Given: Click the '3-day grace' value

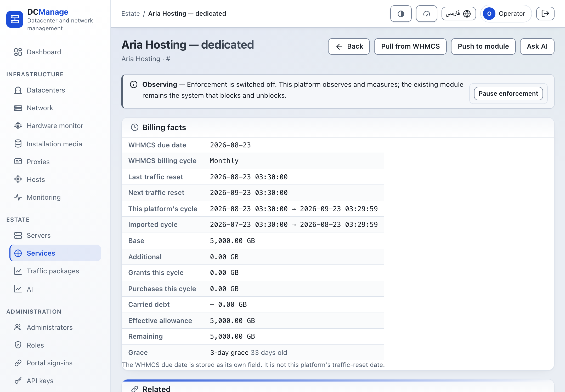Looking at the screenshot, I should coord(229,353).
